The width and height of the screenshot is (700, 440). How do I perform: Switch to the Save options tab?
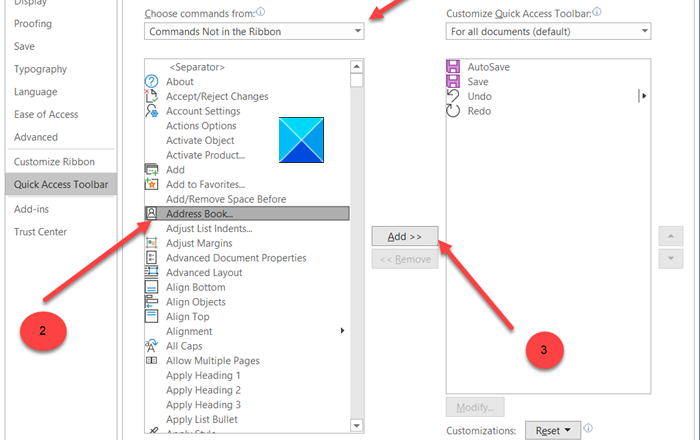coord(24,46)
